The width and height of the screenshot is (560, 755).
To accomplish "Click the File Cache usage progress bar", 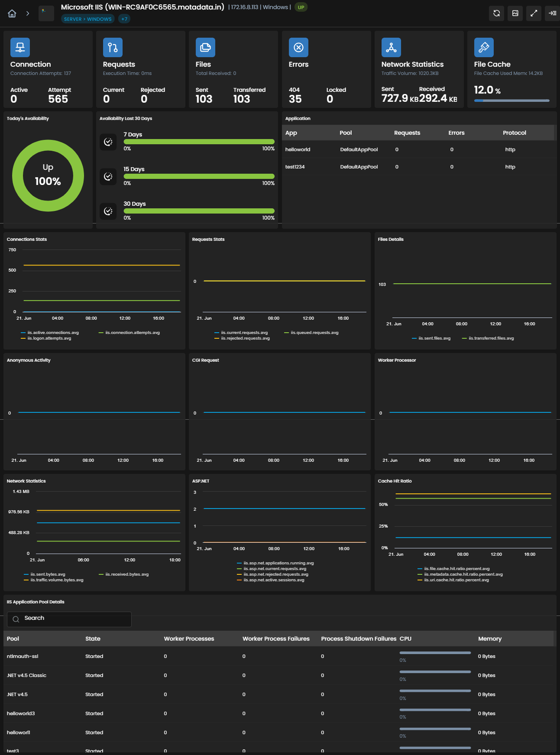I will [x=511, y=100].
